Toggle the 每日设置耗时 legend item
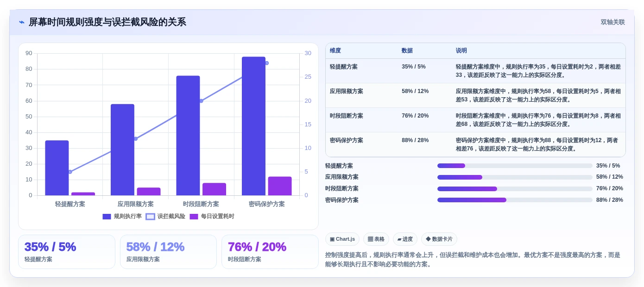Image resolution: width=644 pixels, height=287 pixels. coord(212,216)
